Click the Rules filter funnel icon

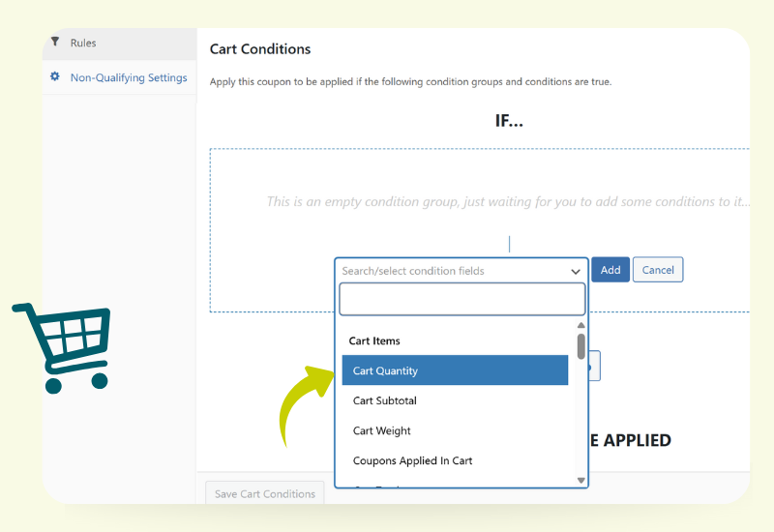coord(55,42)
